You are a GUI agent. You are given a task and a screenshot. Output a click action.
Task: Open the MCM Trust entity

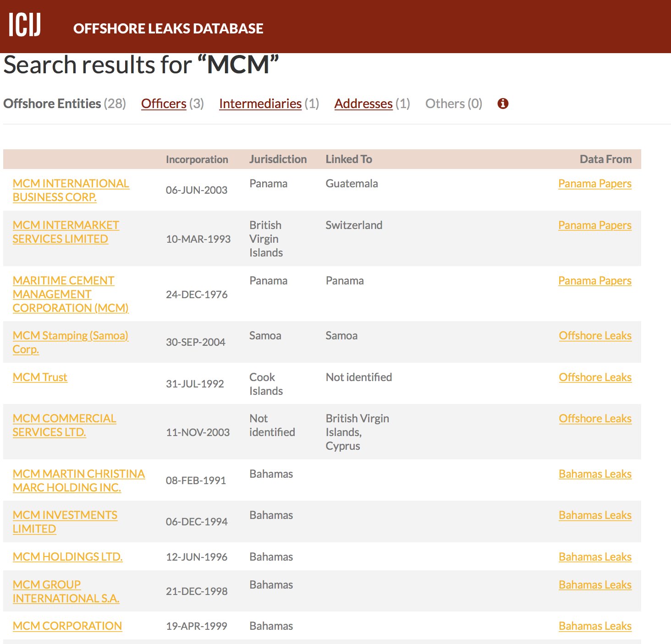(40, 377)
